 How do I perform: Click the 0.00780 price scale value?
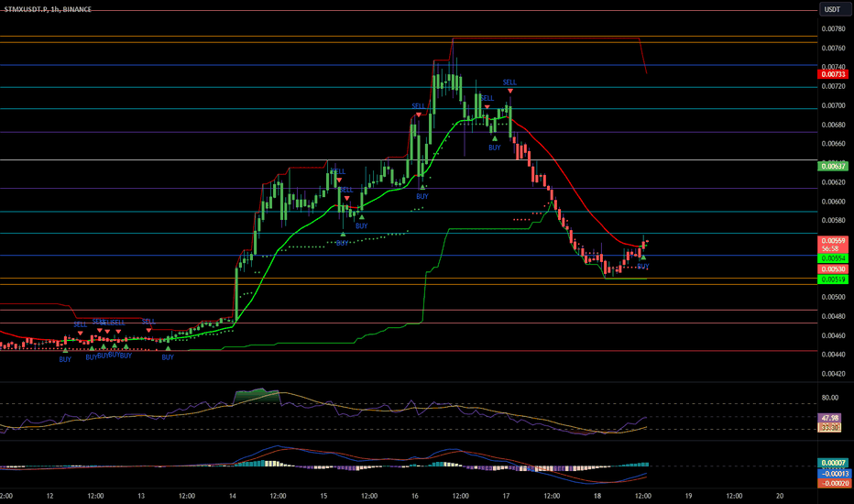tap(833, 29)
